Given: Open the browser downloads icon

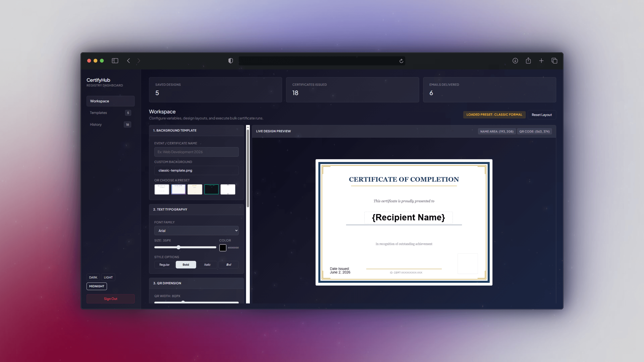Looking at the screenshot, I should pos(515,61).
